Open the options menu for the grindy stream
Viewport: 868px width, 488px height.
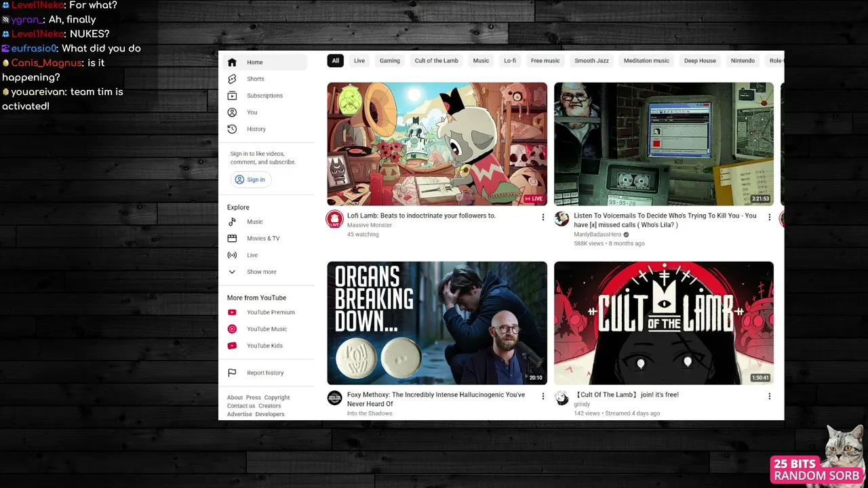coord(769,396)
